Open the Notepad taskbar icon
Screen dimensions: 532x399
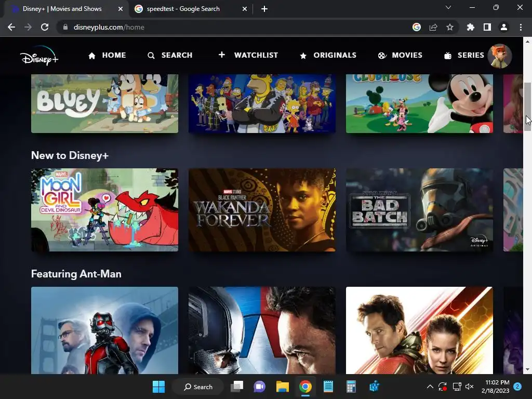(328, 387)
